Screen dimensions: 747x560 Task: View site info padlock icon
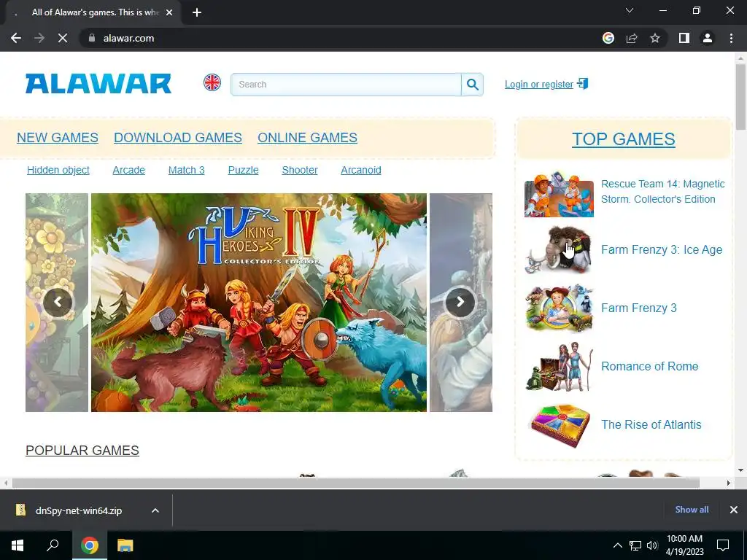[92, 38]
